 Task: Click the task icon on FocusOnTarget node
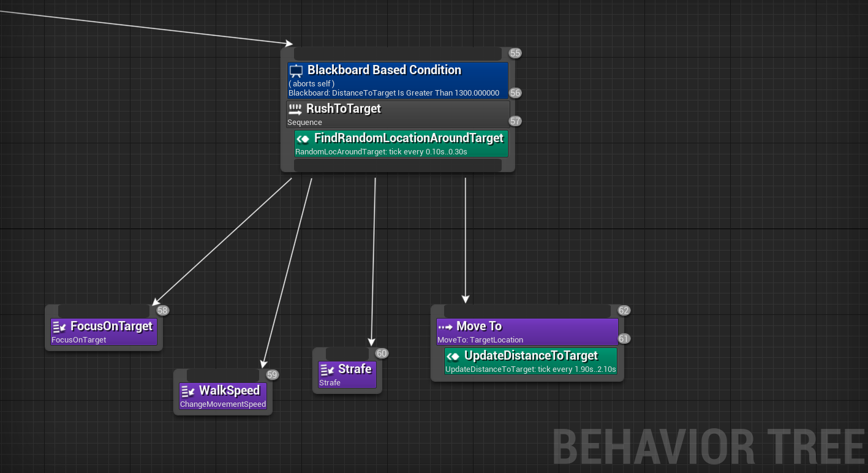click(x=60, y=326)
